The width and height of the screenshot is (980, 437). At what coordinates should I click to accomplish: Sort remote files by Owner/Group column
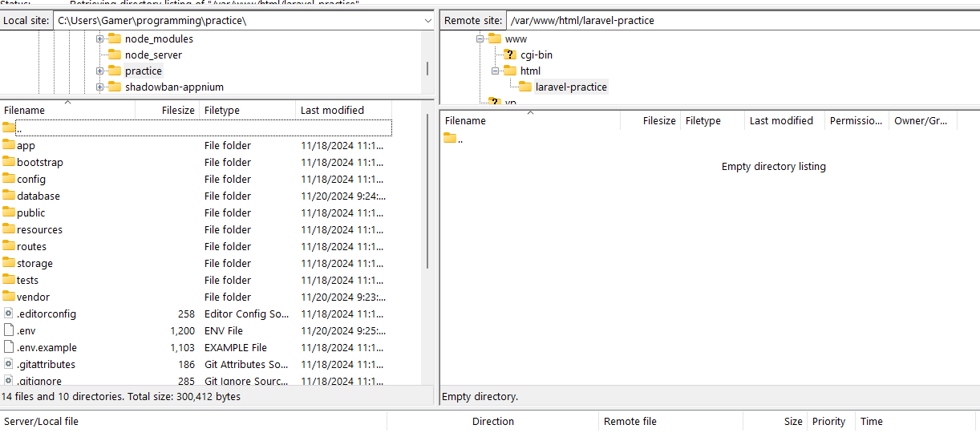coord(923,120)
